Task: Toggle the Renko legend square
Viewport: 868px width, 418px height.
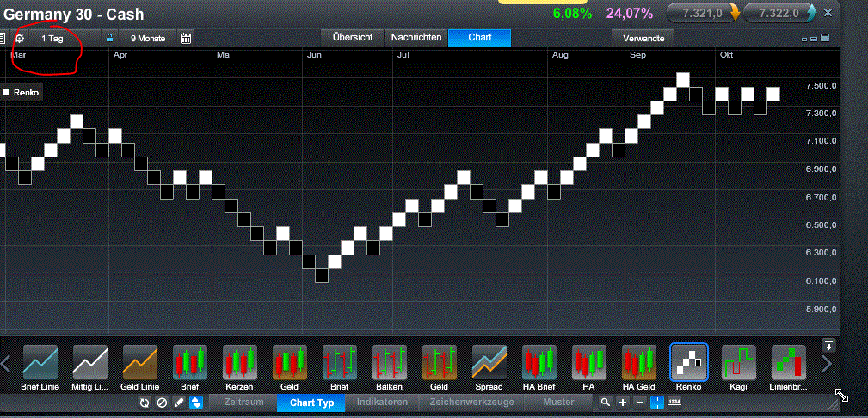Action: tap(7, 92)
